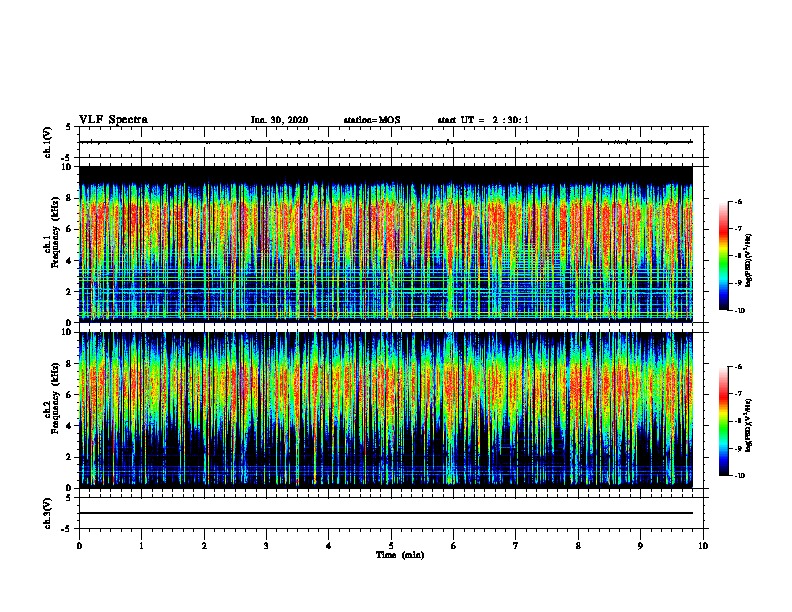792x612 pixels.
Task: Click the time axis tick label '10'
Action: coord(703,545)
